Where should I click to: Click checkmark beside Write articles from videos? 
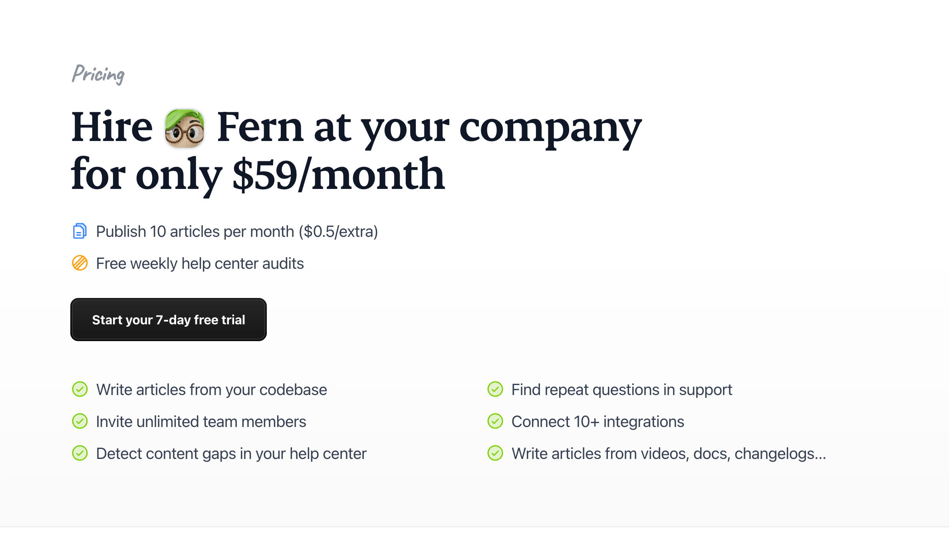click(x=495, y=453)
